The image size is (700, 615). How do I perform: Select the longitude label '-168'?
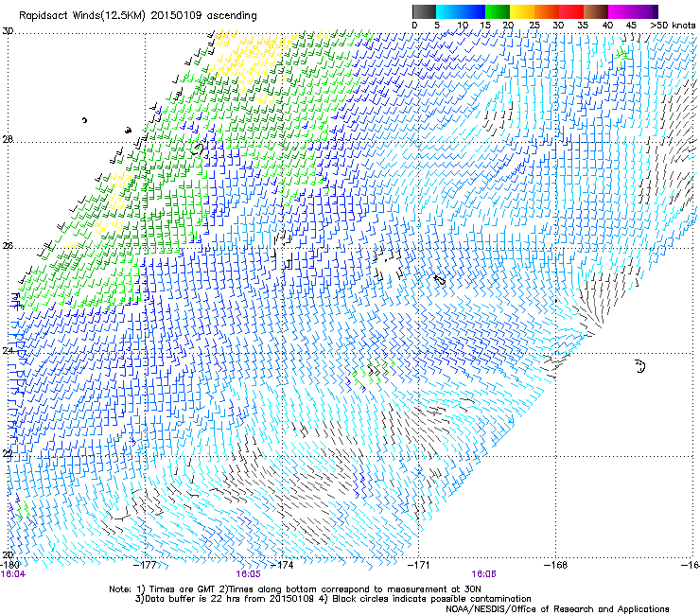tap(556, 565)
